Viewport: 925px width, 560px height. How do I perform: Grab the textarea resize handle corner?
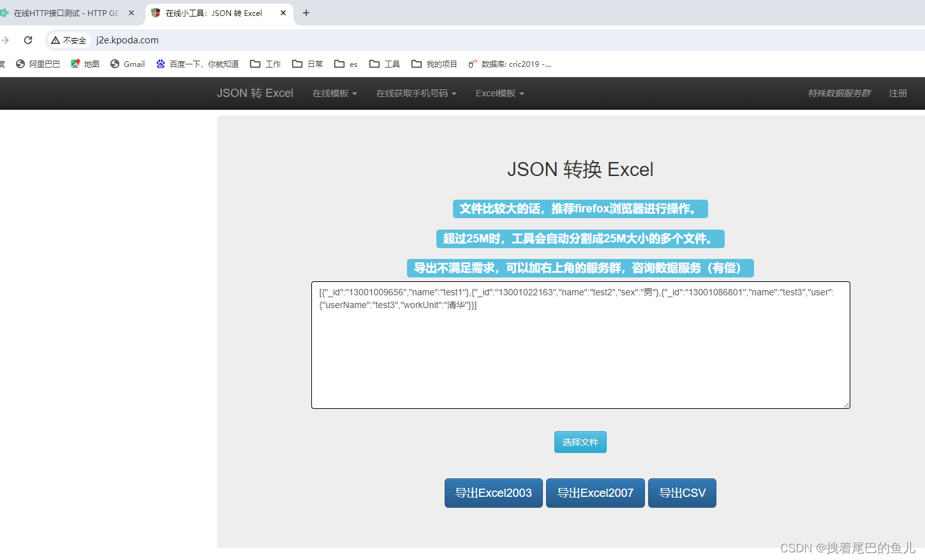[x=846, y=404]
